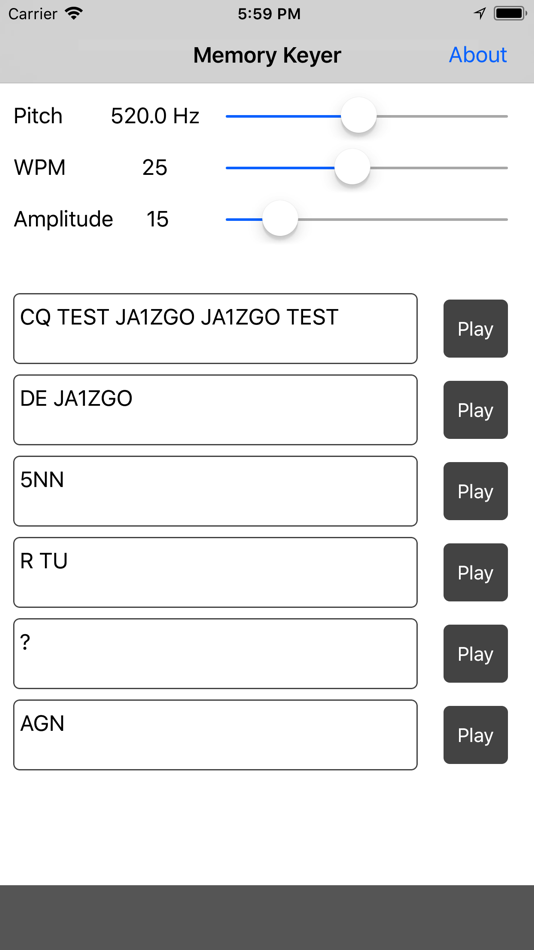Play the AGN message
The image size is (534, 950).
pos(475,735)
